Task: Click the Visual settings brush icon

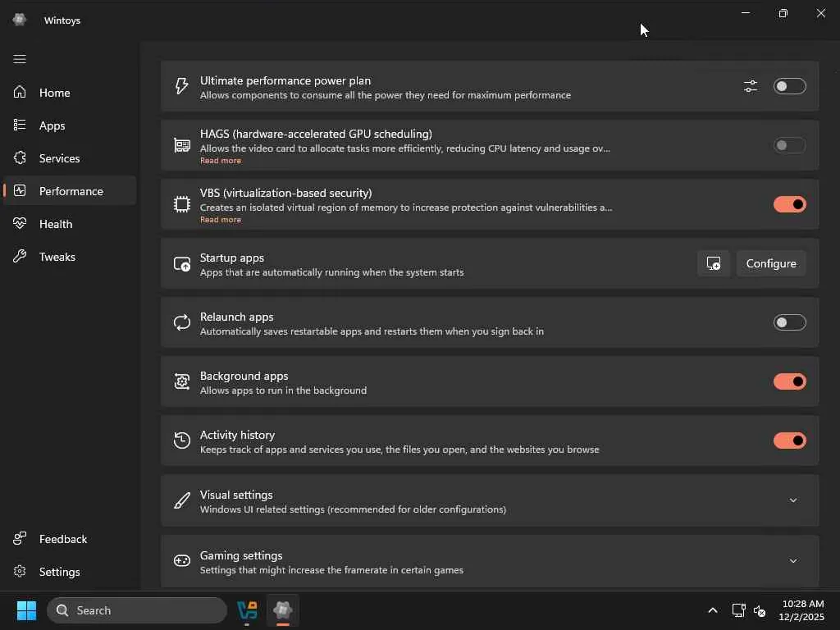Action: (x=182, y=500)
